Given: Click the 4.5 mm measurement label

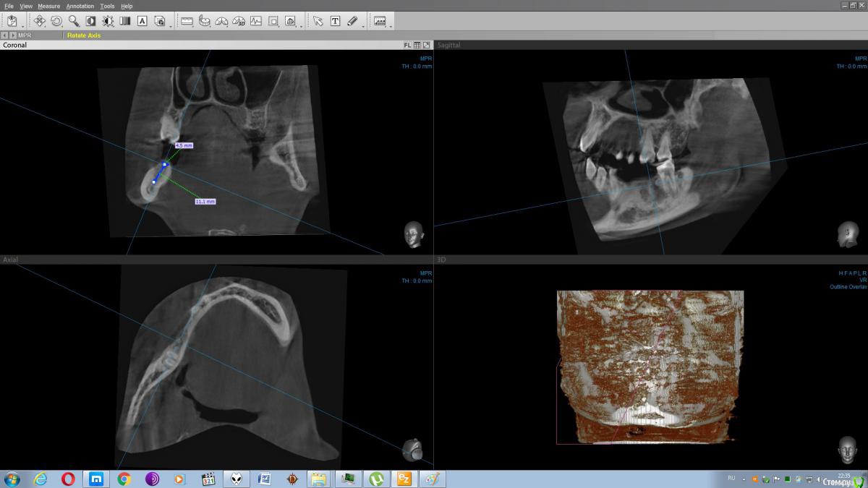Looking at the screenshot, I should pos(184,145).
